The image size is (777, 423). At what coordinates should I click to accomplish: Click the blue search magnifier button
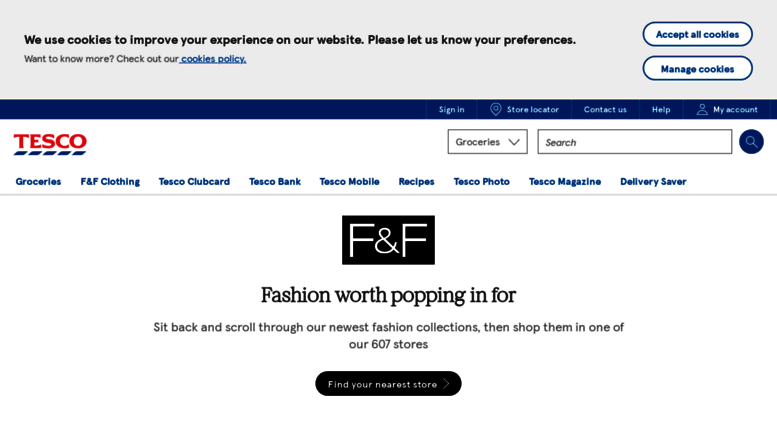(751, 142)
